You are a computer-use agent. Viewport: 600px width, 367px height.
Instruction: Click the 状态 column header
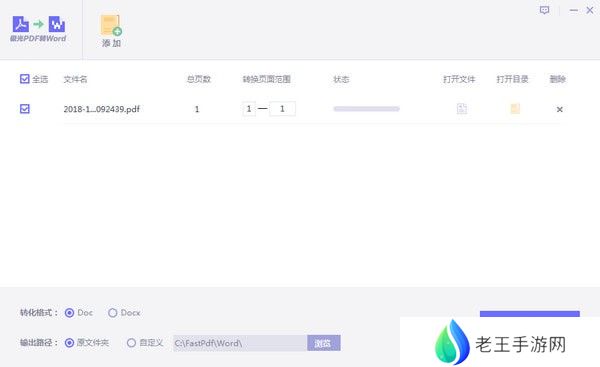pos(341,79)
